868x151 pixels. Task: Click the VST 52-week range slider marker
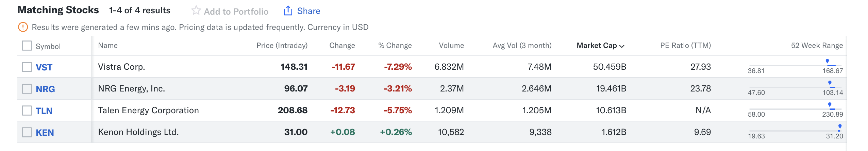point(827,61)
